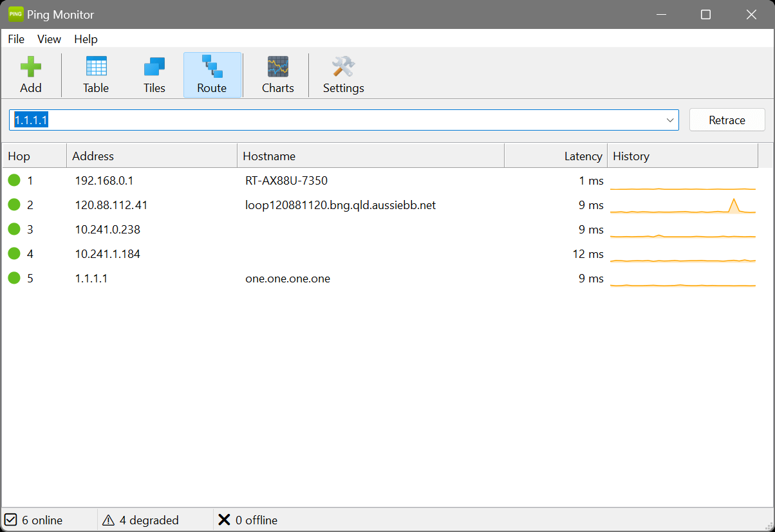The image size is (775, 532).
Task: Switch to Table view icon
Action: click(x=95, y=64)
